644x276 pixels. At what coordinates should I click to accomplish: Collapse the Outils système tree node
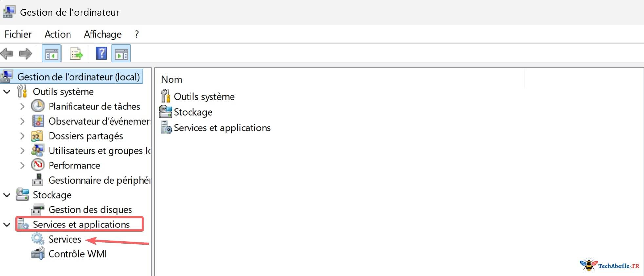coord(7,92)
